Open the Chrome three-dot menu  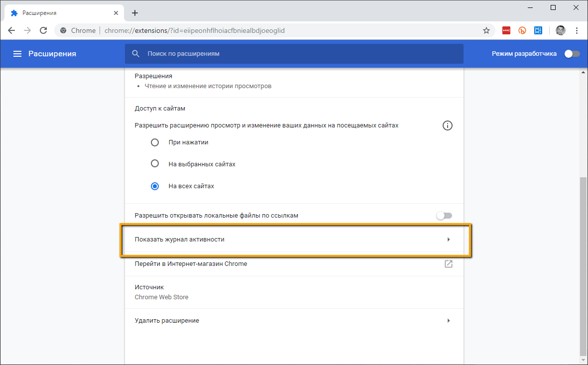577,30
